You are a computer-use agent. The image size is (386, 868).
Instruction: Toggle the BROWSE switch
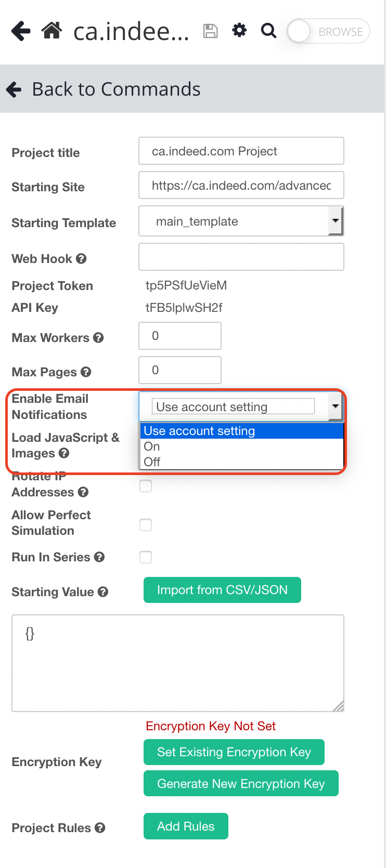328,32
